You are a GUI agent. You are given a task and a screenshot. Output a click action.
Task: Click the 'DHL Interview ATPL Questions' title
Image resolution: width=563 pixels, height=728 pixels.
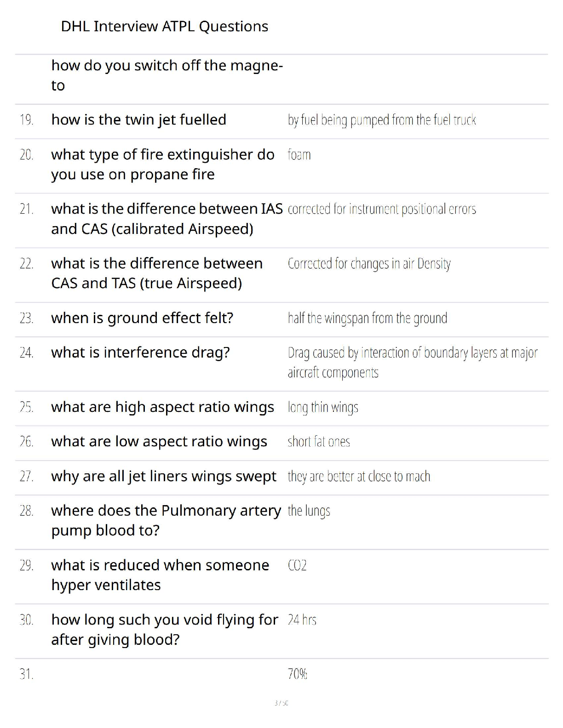coord(164,27)
